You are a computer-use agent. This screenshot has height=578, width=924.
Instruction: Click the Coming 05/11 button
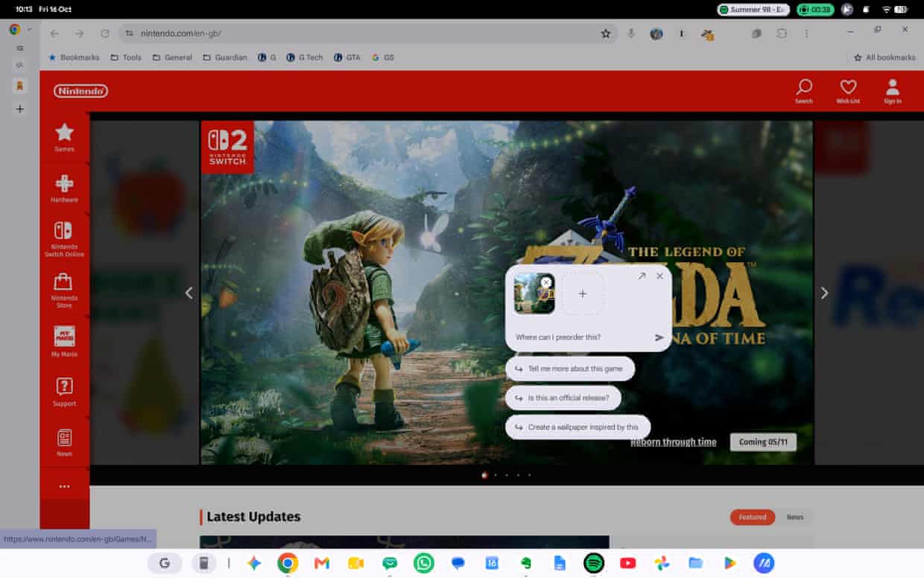click(763, 442)
